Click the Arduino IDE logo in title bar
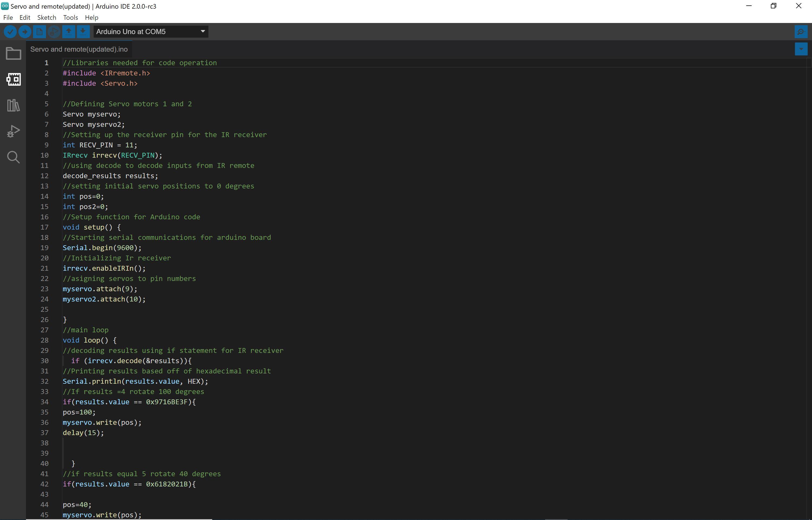Image resolution: width=812 pixels, height=520 pixels. (x=5, y=6)
